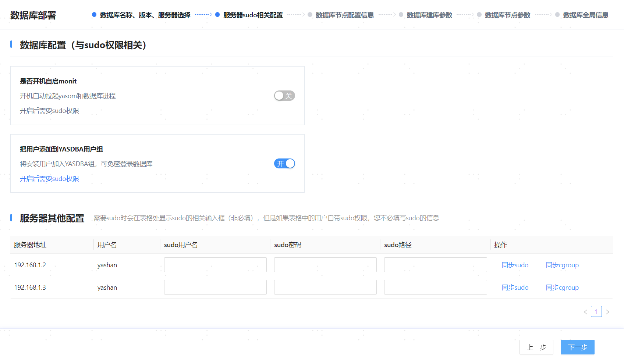Click the next page chevron in pagination
The image size is (624, 364).
[607, 311]
